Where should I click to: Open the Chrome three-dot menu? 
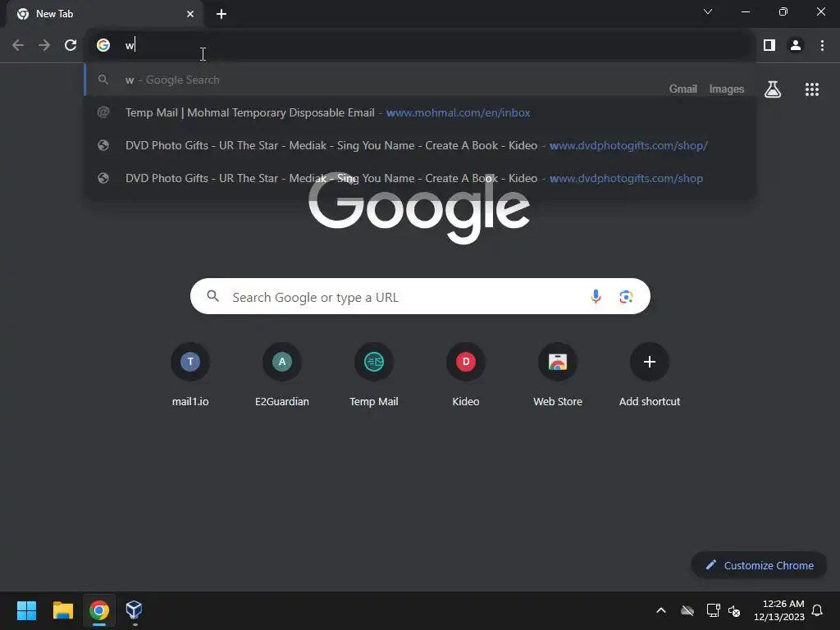(822, 46)
